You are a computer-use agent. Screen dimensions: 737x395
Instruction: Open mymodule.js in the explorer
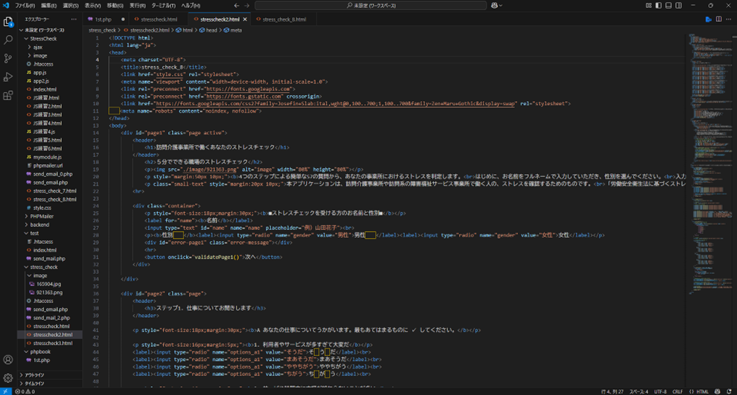50,157
